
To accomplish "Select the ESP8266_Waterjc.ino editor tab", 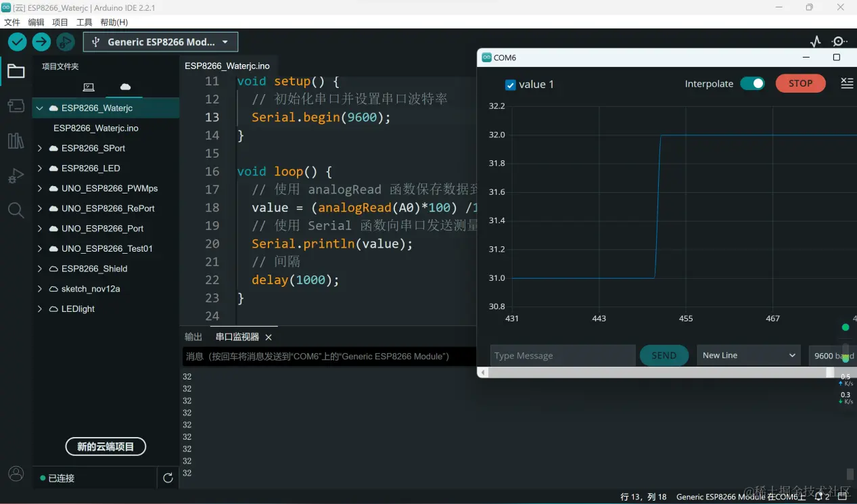I will click(227, 66).
